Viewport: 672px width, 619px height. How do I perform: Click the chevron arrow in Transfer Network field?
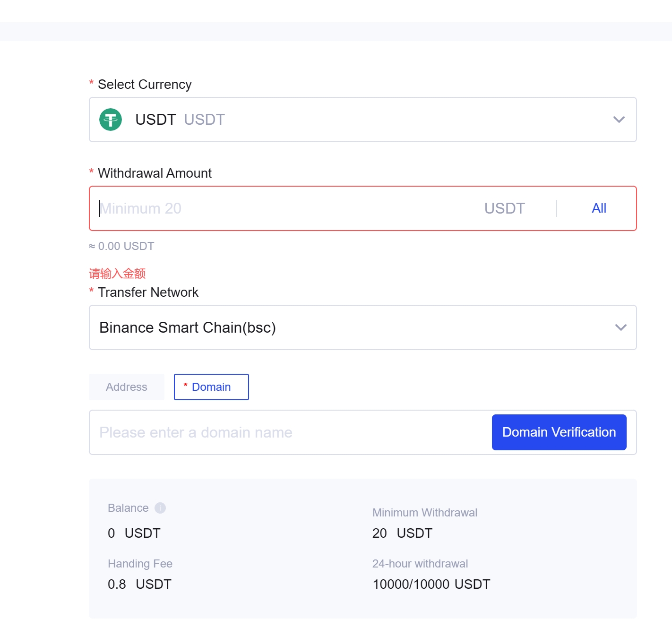(x=620, y=327)
